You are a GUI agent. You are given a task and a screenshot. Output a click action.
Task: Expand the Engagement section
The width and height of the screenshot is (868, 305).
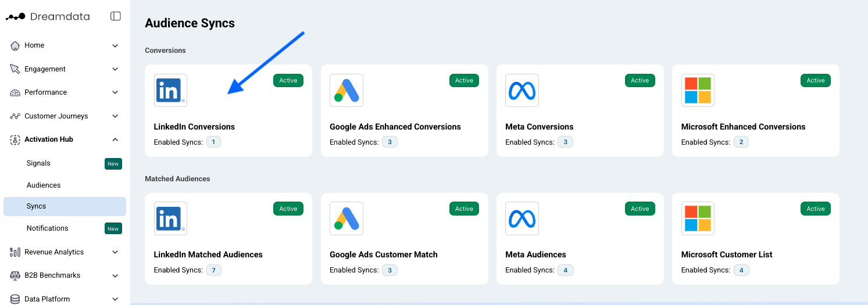pos(65,69)
